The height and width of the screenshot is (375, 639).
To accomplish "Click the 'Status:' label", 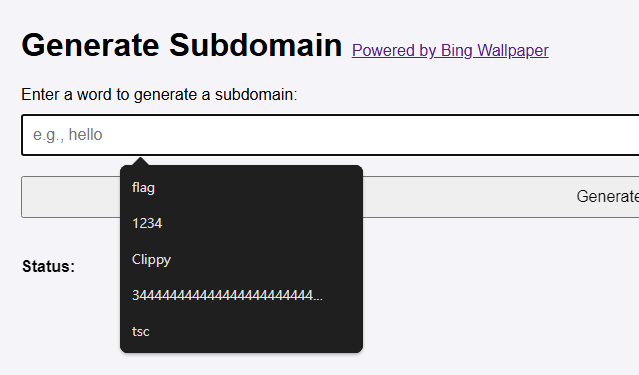I will tap(48, 267).
